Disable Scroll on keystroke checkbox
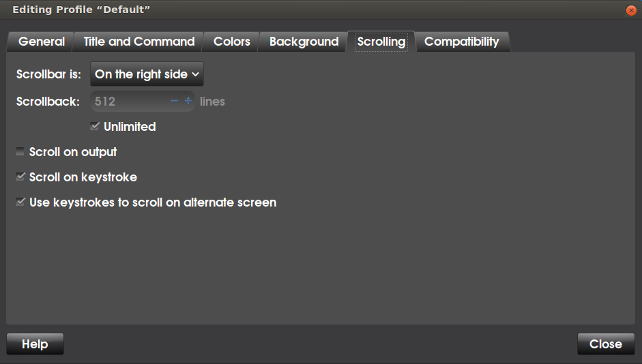The image size is (642, 364). coord(20,177)
